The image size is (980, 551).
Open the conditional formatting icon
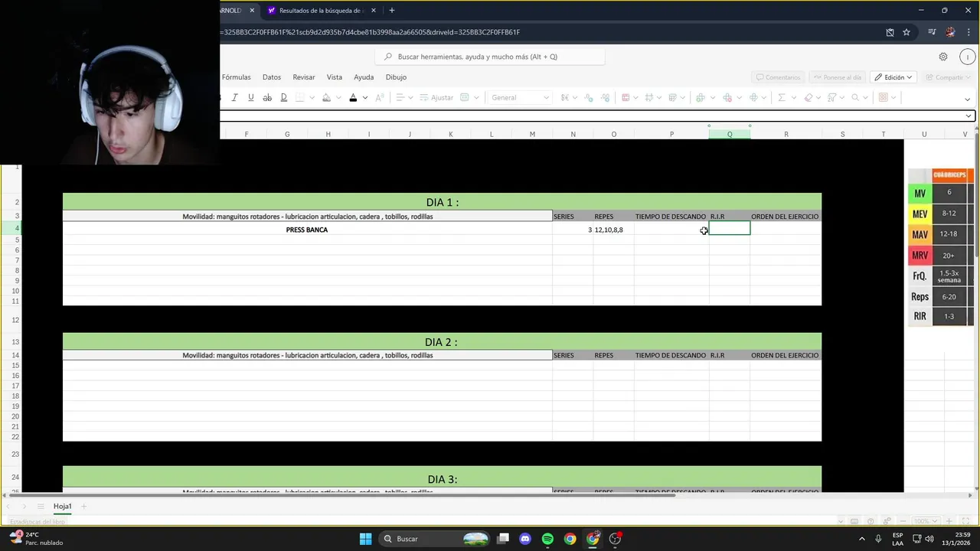tap(626, 97)
